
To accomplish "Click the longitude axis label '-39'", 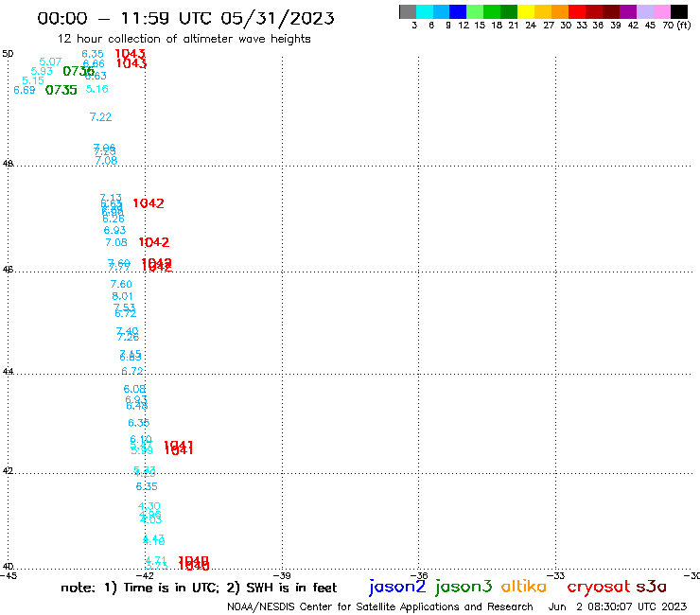I will pos(282,575).
